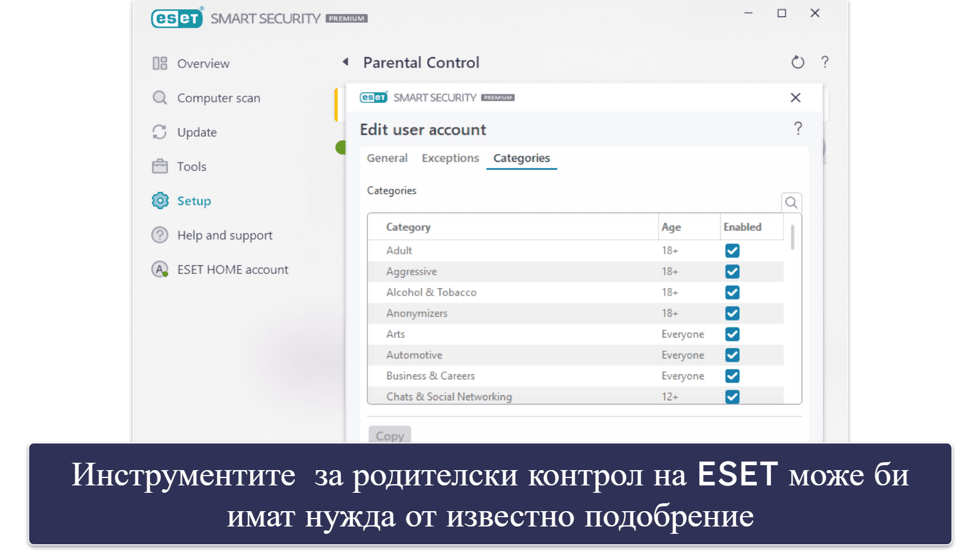Click ESET HOME account label
Viewport: 980px width, 551px height.
click(233, 270)
